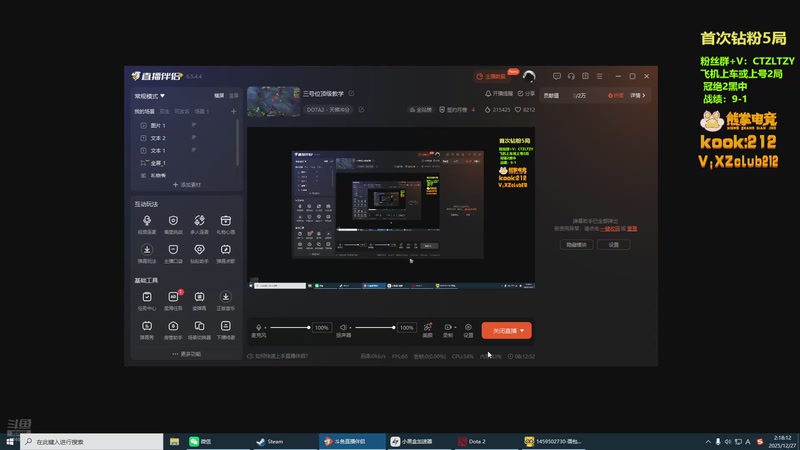Viewport: 800px width, 450px height.
Task: Toggle the 图片 1 source checkbox
Action: (x=143, y=126)
